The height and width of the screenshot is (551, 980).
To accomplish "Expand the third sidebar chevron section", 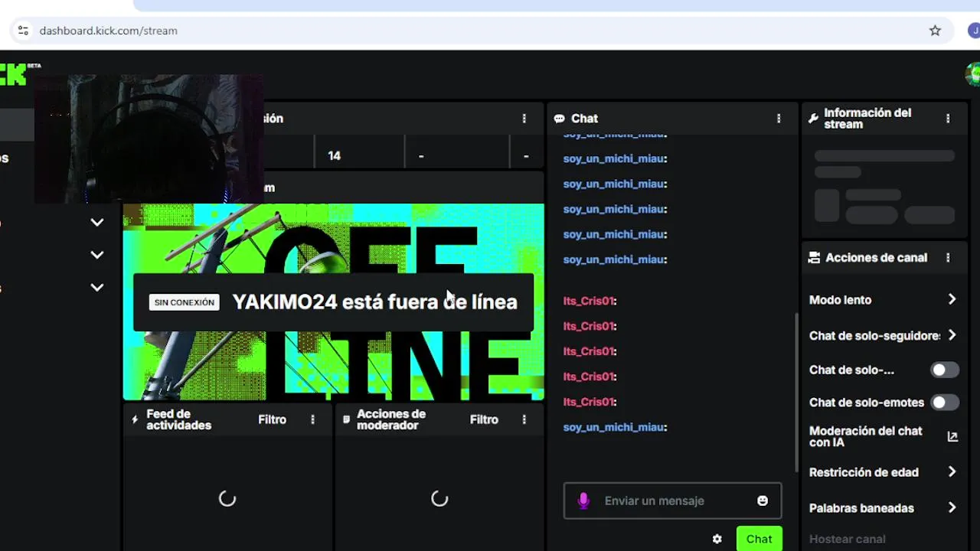I will click(97, 288).
